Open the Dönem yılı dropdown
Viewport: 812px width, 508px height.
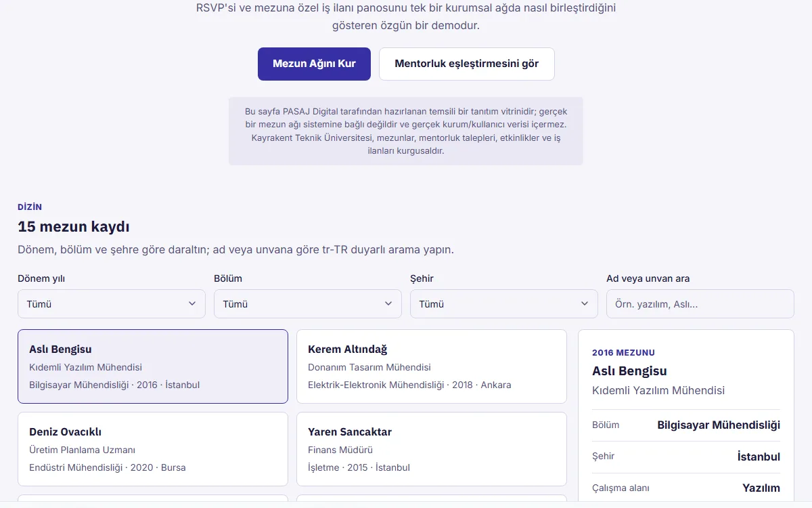coord(112,304)
